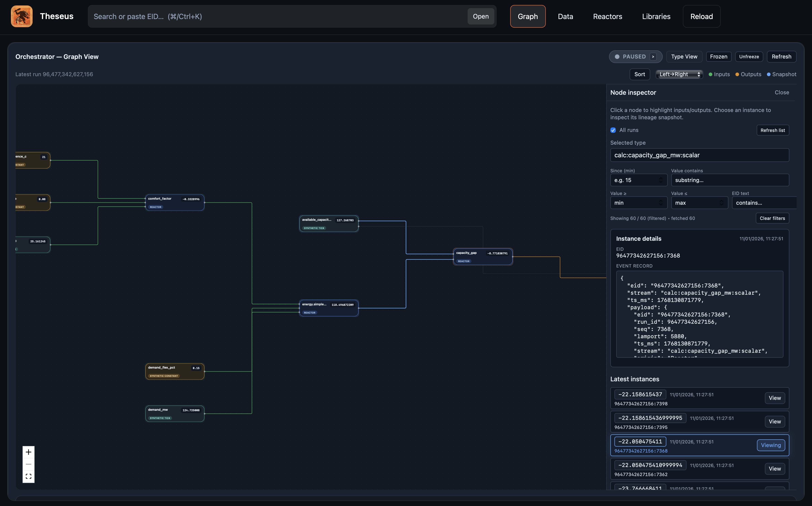This screenshot has width=812, height=506.
Task: Switch to the Data tab
Action: point(565,16)
